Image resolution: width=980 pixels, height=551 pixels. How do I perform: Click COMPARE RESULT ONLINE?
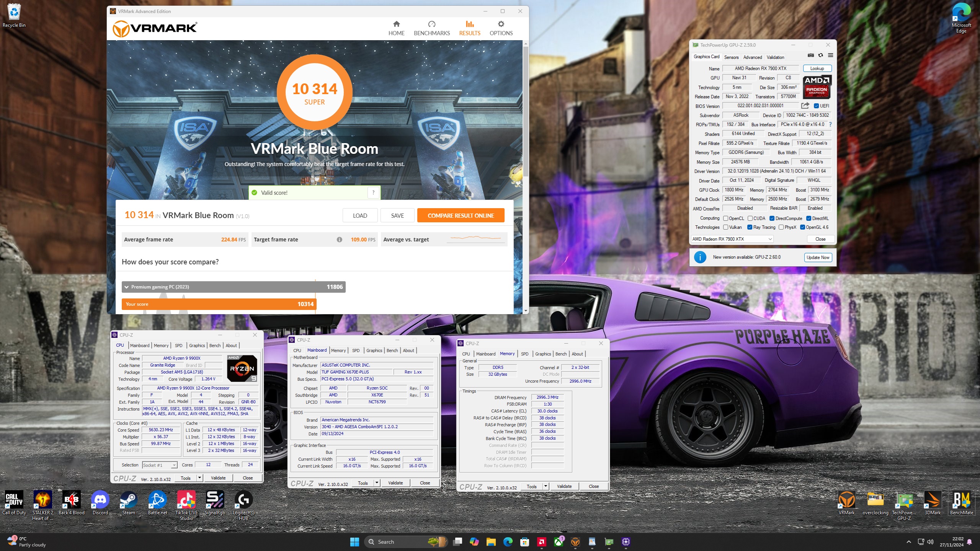point(461,215)
